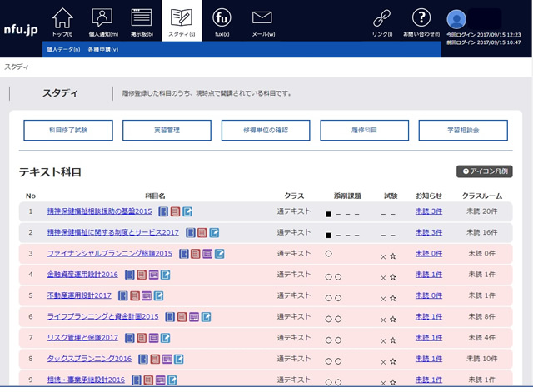This screenshot has height=392, width=533.
Task: Open course リスク管理と保険2017 link
Action: [82, 338]
